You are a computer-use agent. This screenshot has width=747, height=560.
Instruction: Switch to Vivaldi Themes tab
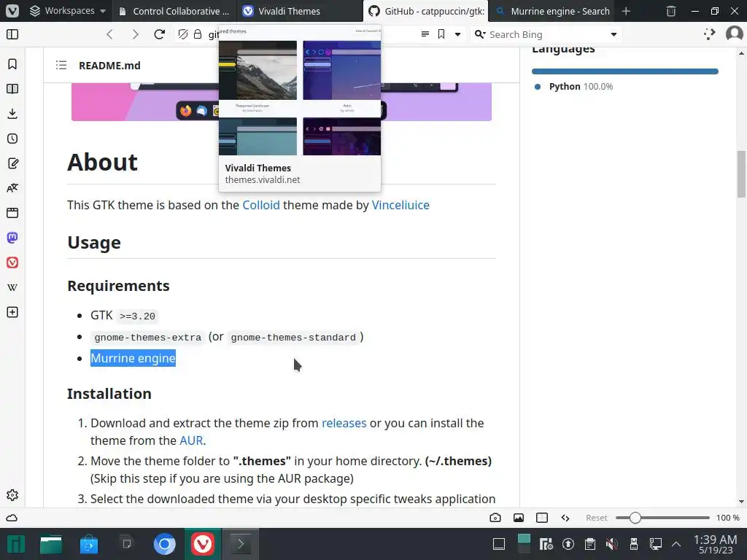click(298, 11)
